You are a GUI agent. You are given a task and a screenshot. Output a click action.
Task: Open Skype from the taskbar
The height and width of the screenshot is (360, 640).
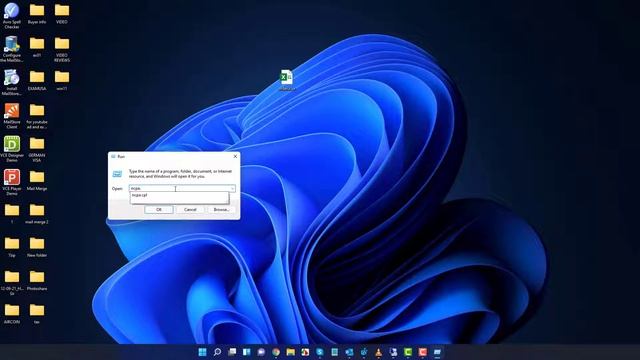point(320,352)
